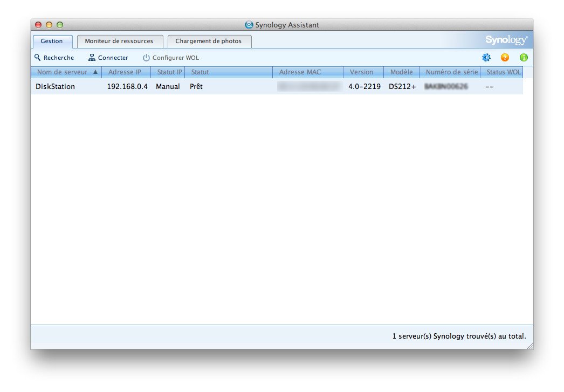Open help with the orange question icon
The width and height of the screenshot is (564, 392).
click(505, 58)
